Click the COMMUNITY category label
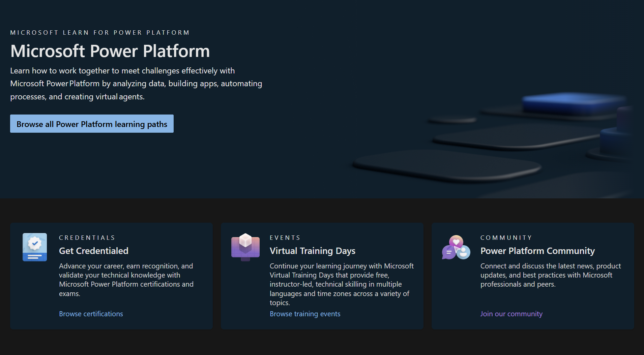 tap(506, 238)
